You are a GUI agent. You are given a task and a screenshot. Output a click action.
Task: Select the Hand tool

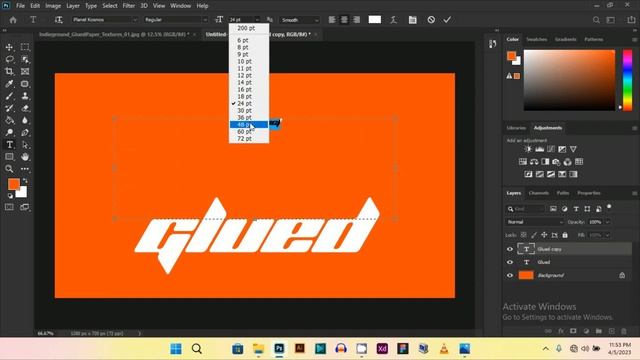tap(25, 157)
